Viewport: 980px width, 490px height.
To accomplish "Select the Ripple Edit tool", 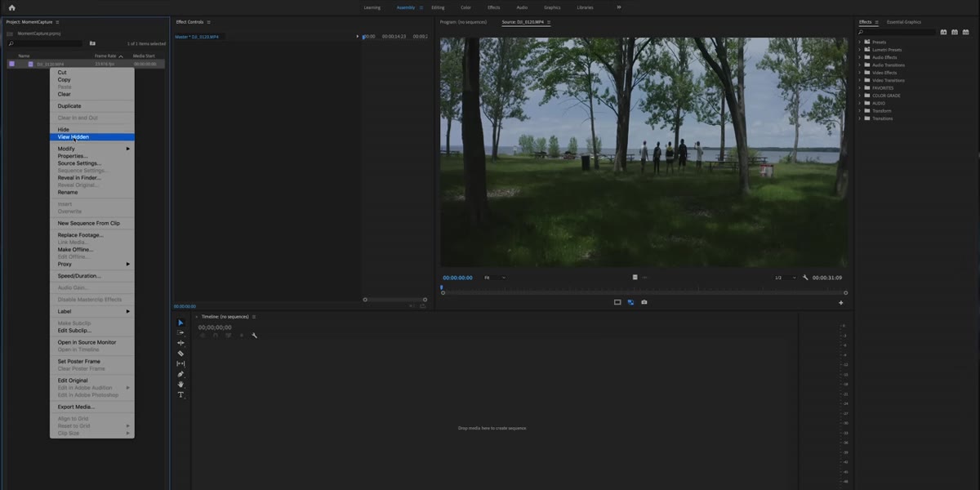I will pyautogui.click(x=181, y=343).
